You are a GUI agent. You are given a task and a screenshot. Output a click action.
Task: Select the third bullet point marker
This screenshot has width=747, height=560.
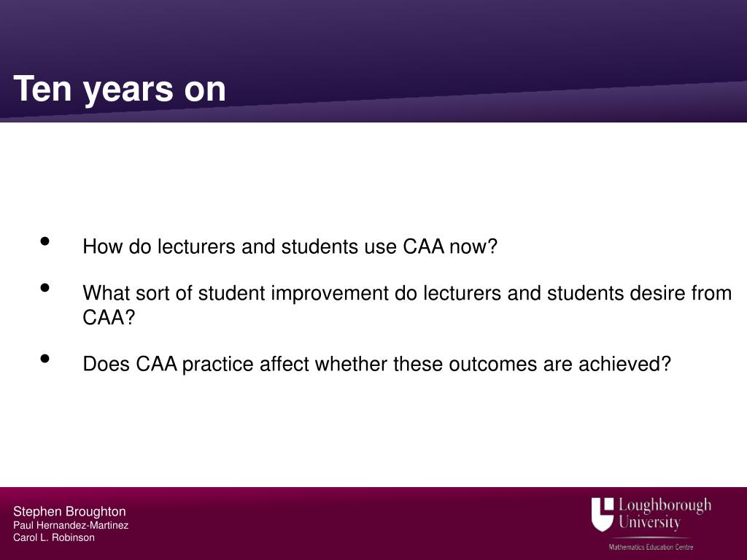click(x=45, y=359)
